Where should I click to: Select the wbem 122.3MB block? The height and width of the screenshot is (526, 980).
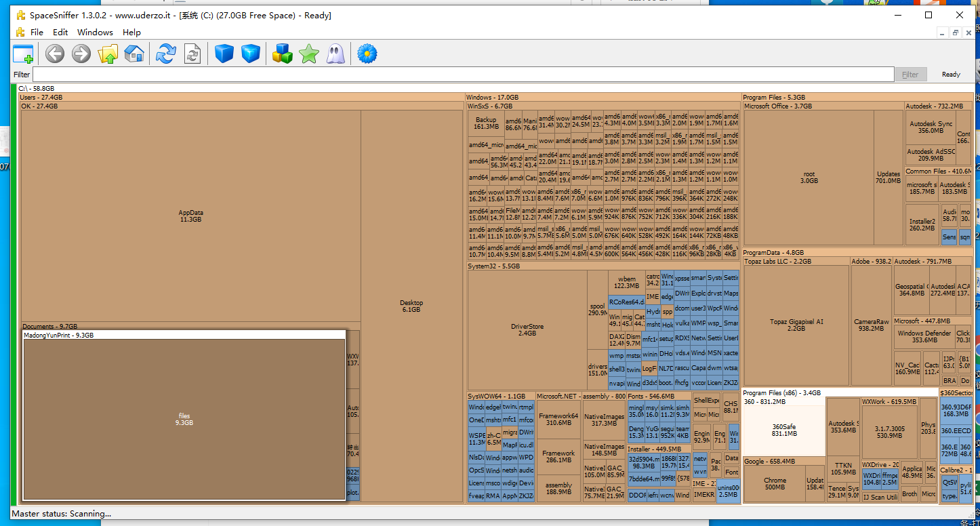click(627, 283)
